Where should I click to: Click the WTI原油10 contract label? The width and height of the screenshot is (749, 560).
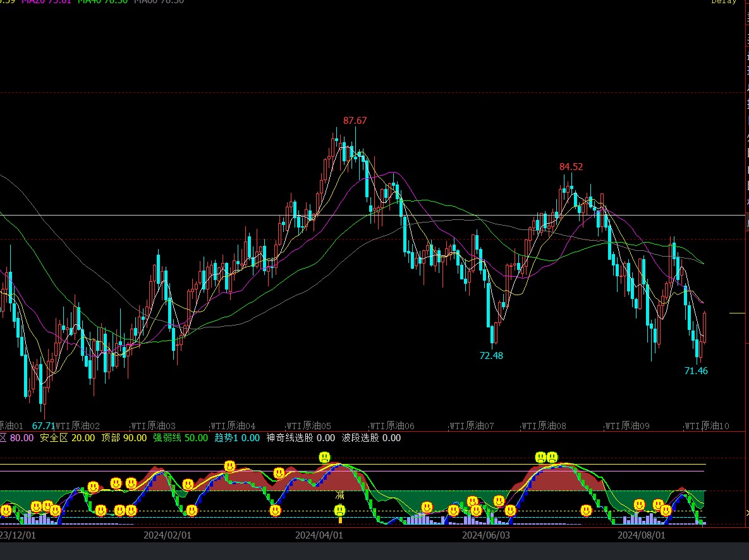tap(707, 426)
